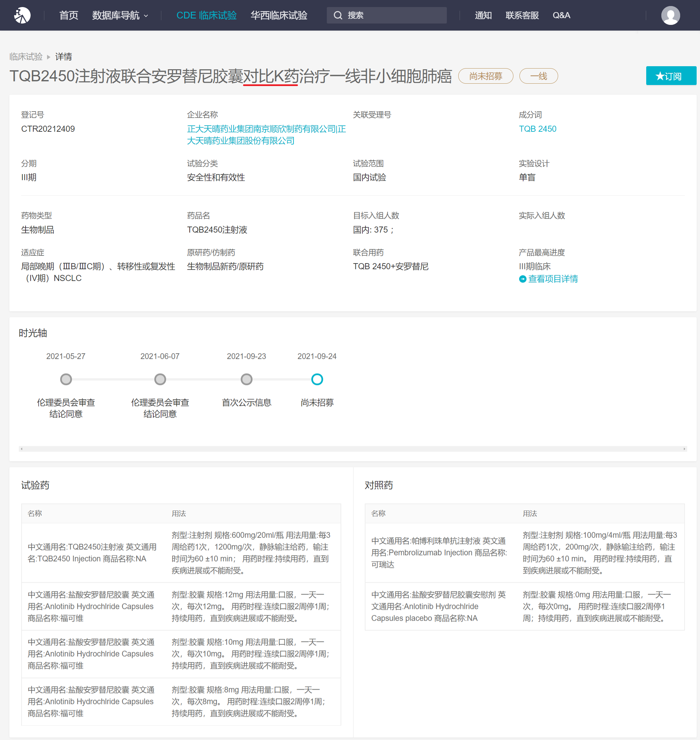Open the CDE 临床试验 tab
This screenshot has width=700, height=740.
point(206,15)
